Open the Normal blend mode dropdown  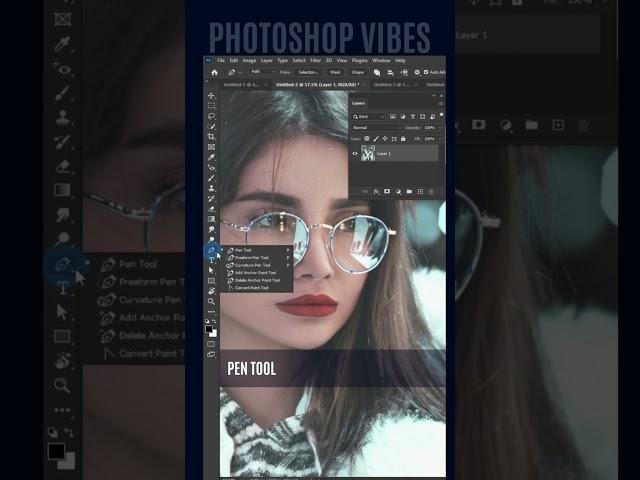[377, 128]
